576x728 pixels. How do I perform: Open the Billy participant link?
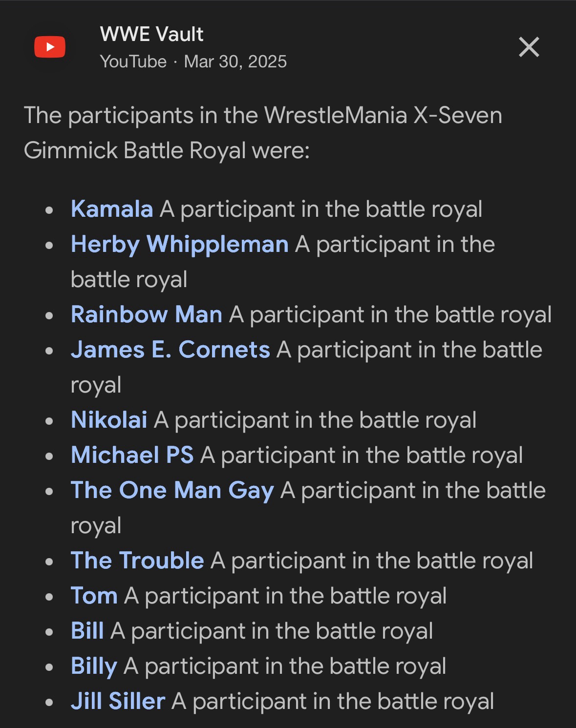(x=94, y=666)
